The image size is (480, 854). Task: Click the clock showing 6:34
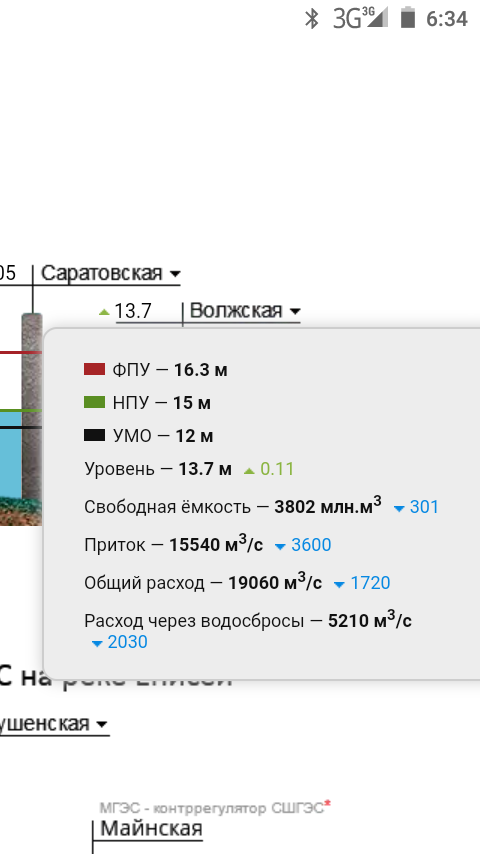(447, 19)
